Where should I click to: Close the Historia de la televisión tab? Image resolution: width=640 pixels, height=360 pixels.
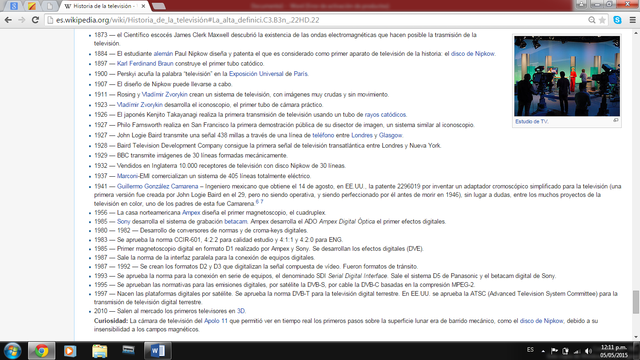pyautogui.click(x=143, y=6)
